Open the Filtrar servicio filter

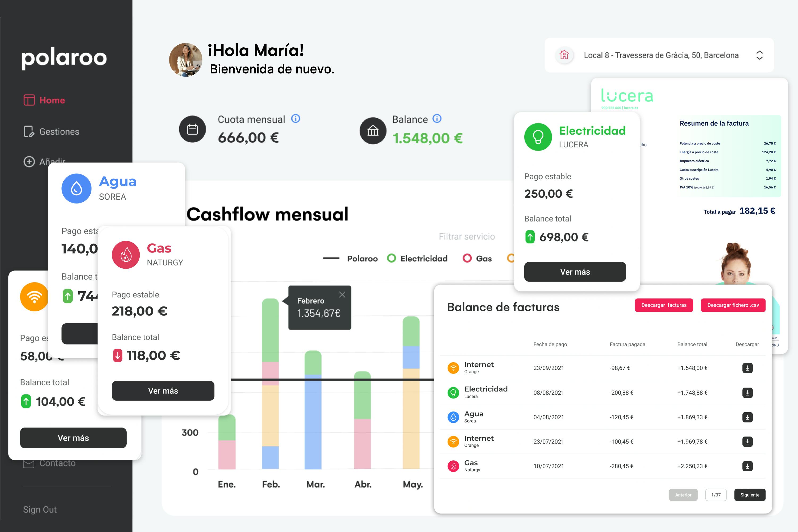pyautogui.click(x=467, y=236)
